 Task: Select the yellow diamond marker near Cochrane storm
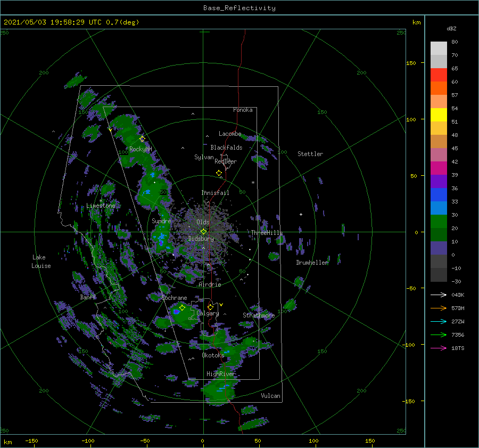[183, 308]
